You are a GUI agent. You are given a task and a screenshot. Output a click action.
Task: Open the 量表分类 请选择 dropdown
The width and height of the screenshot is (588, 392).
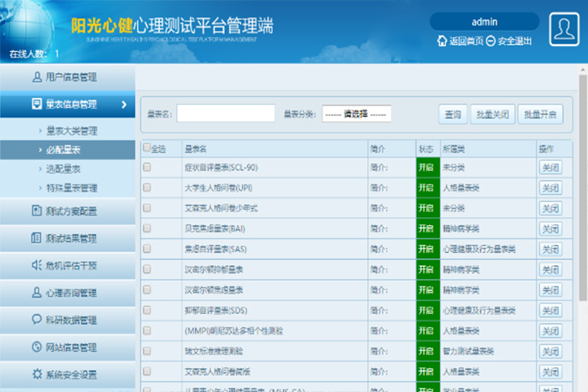coord(356,114)
